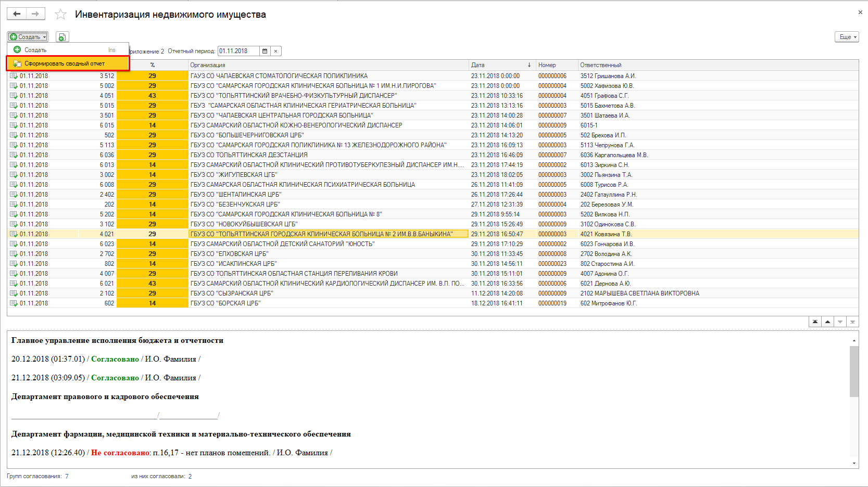Jump to the first row using the top arrow

coord(815,322)
